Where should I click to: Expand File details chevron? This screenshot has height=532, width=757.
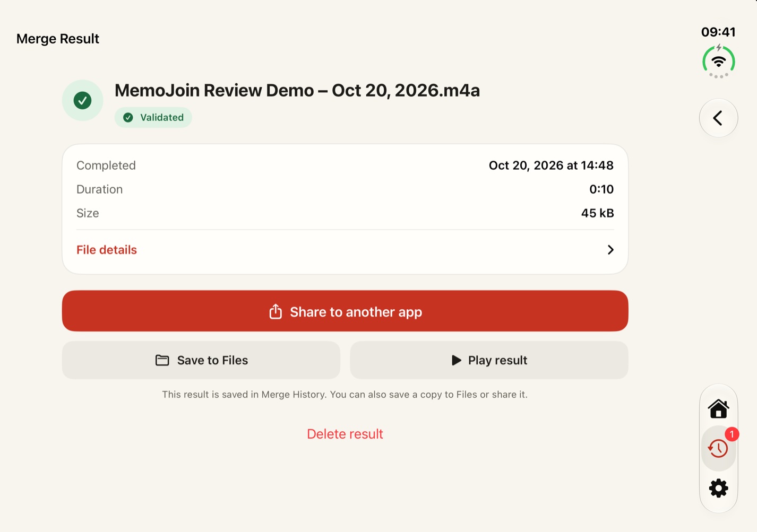pyautogui.click(x=610, y=250)
